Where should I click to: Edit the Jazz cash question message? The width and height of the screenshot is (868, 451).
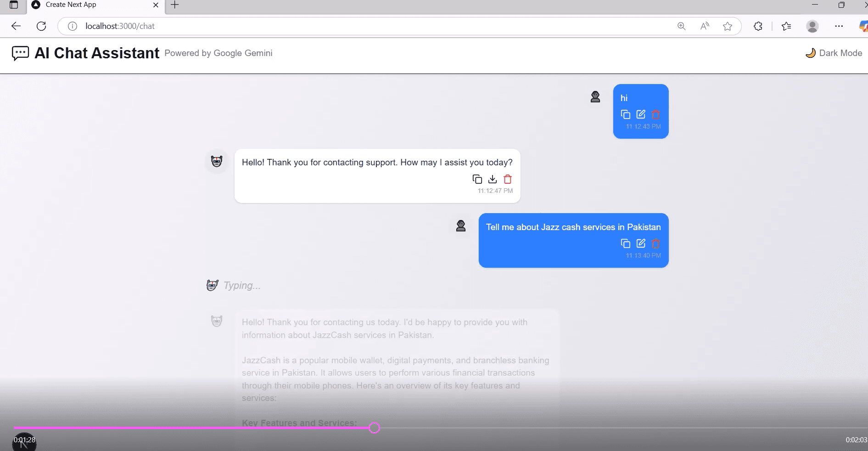coord(641,244)
